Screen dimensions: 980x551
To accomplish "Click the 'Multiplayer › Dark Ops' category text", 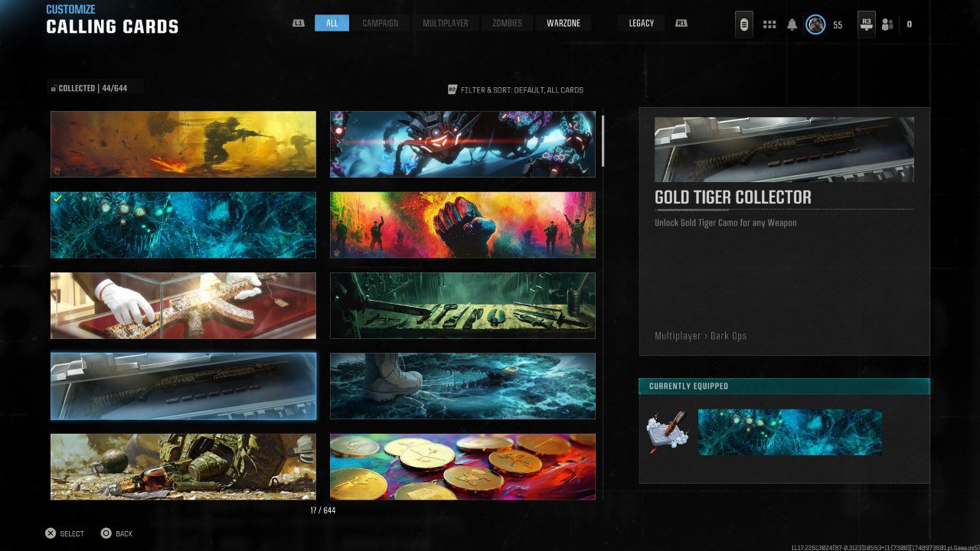I will click(x=701, y=336).
